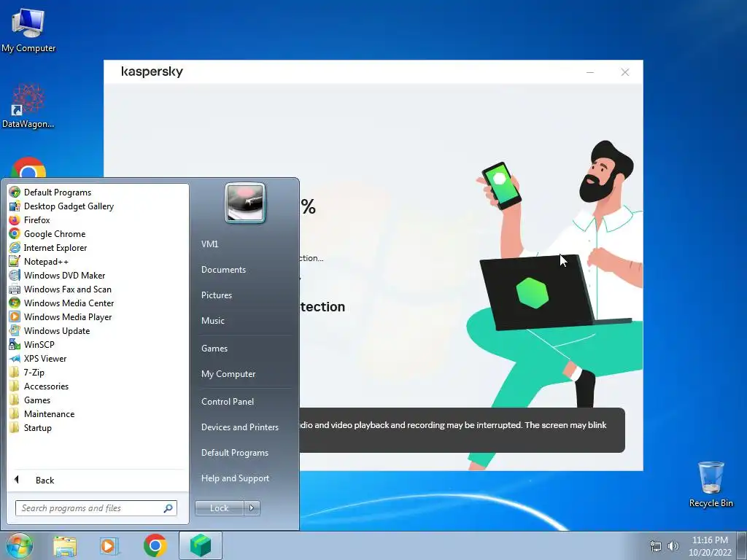747x560 pixels.
Task: Switch to Kaspersky installer taskbar button
Action: pos(201,545)
